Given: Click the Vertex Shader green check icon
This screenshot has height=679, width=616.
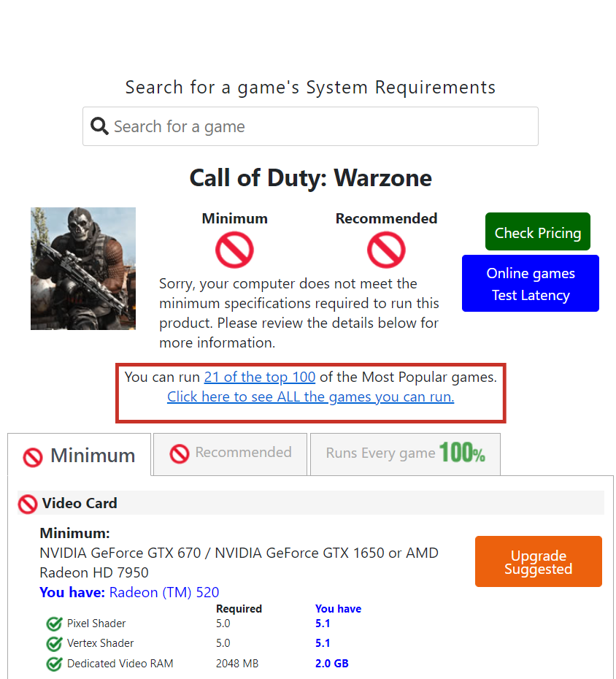Looking at the screenshot, I should tap(54, 644).
